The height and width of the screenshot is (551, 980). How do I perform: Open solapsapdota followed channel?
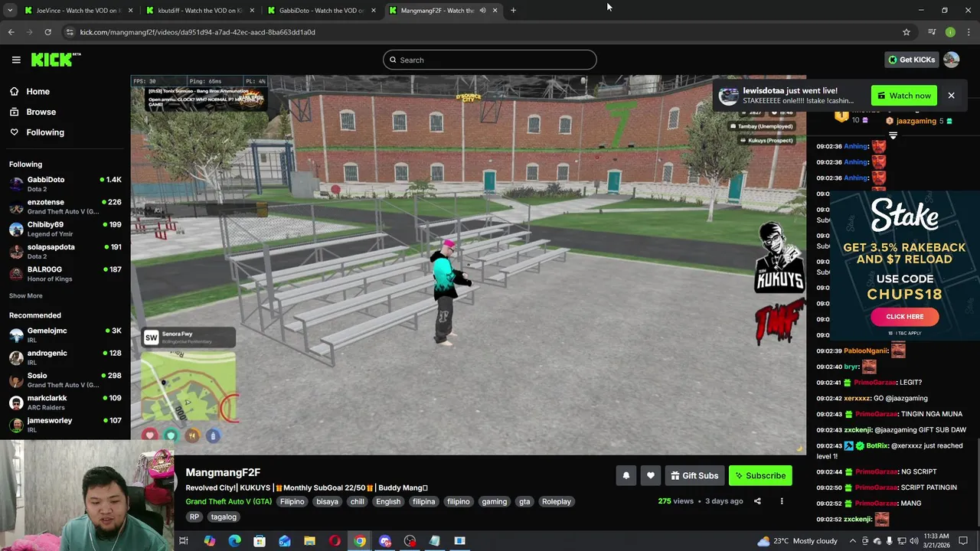(x=65, y=251)
